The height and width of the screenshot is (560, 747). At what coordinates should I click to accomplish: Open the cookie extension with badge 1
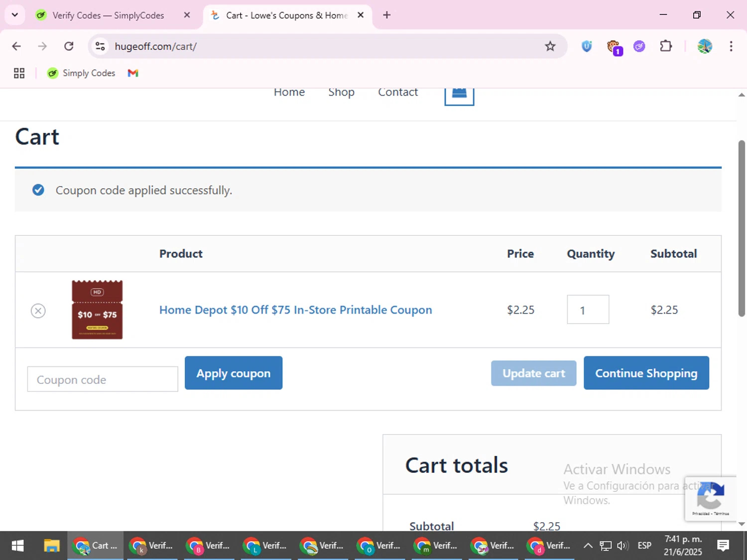614,47
